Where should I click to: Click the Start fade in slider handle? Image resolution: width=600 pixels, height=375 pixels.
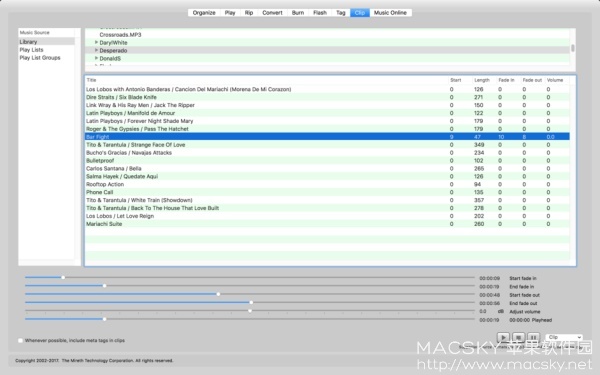(63, 277)
